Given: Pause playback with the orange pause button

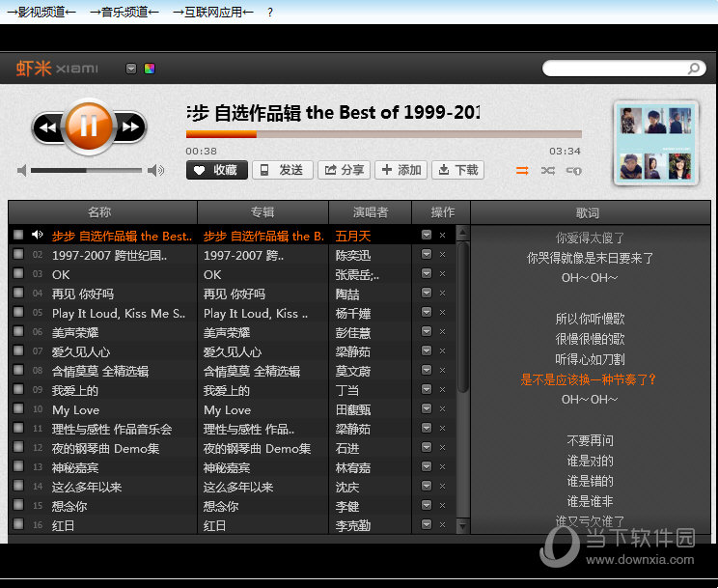Looking at the screenshot, I should [x=88, y=126].
